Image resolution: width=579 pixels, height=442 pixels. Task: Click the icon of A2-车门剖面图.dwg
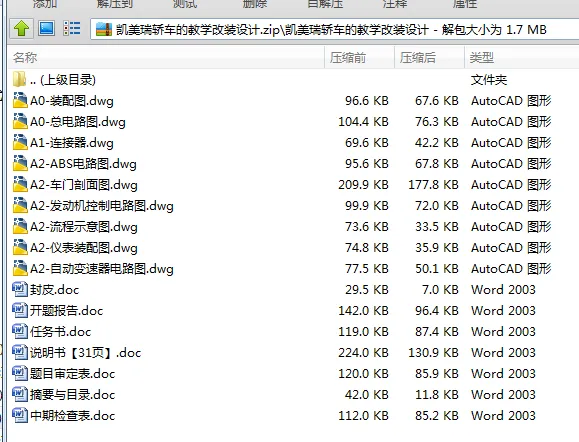coord(20,184)
